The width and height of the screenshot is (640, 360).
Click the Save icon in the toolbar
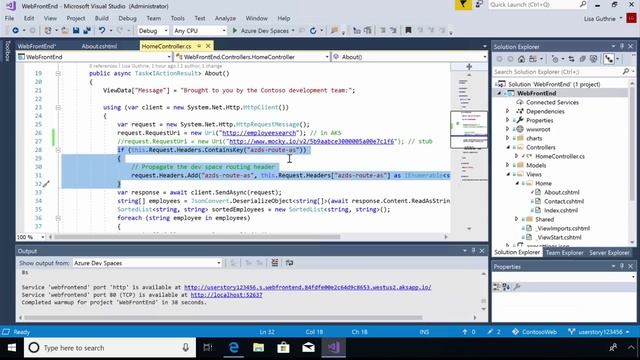pos(76,31)
